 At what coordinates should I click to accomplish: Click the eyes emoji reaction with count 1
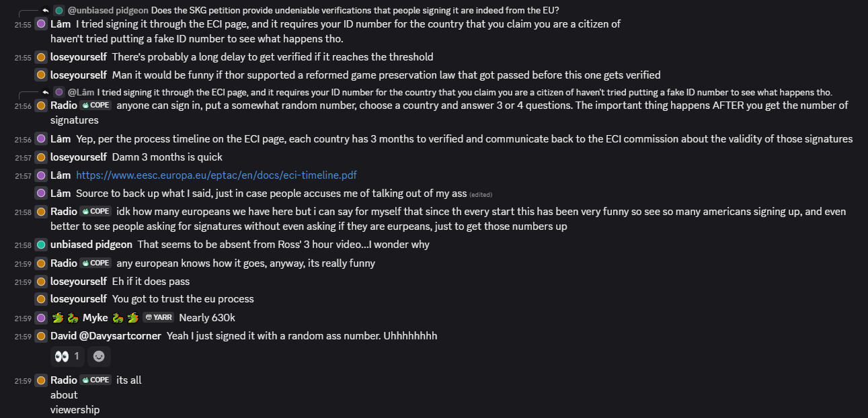(67, 356)
